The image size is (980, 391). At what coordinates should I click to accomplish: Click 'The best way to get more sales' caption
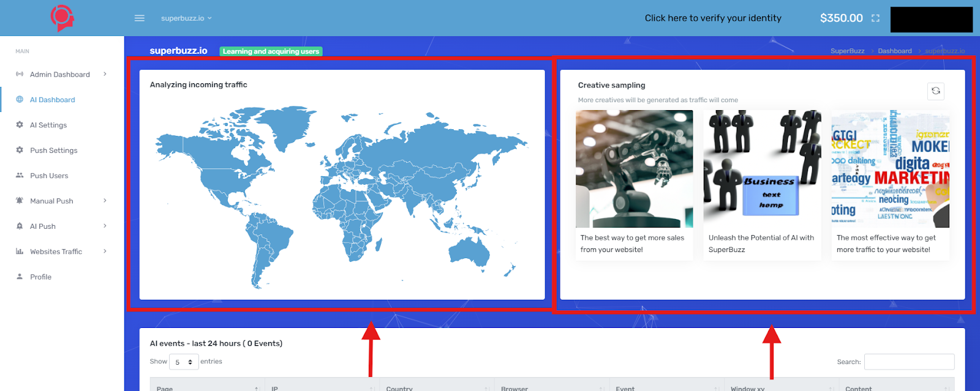(x=632, y=244)
